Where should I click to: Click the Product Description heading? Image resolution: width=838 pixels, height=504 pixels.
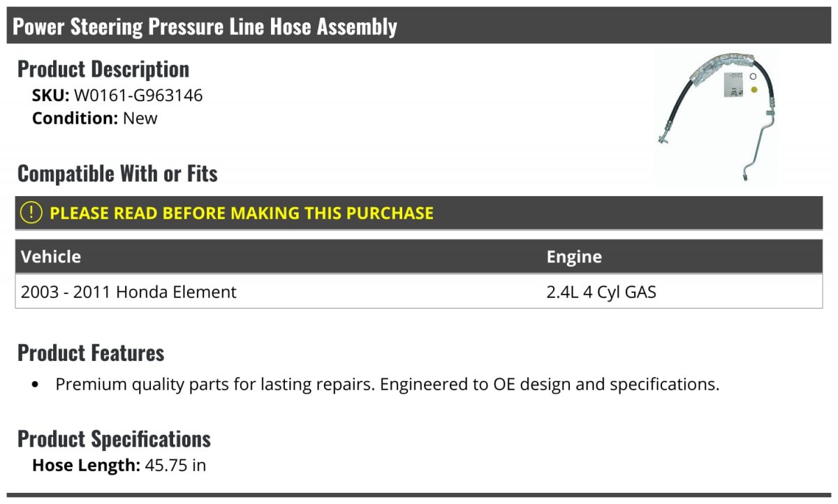(103, 69)
